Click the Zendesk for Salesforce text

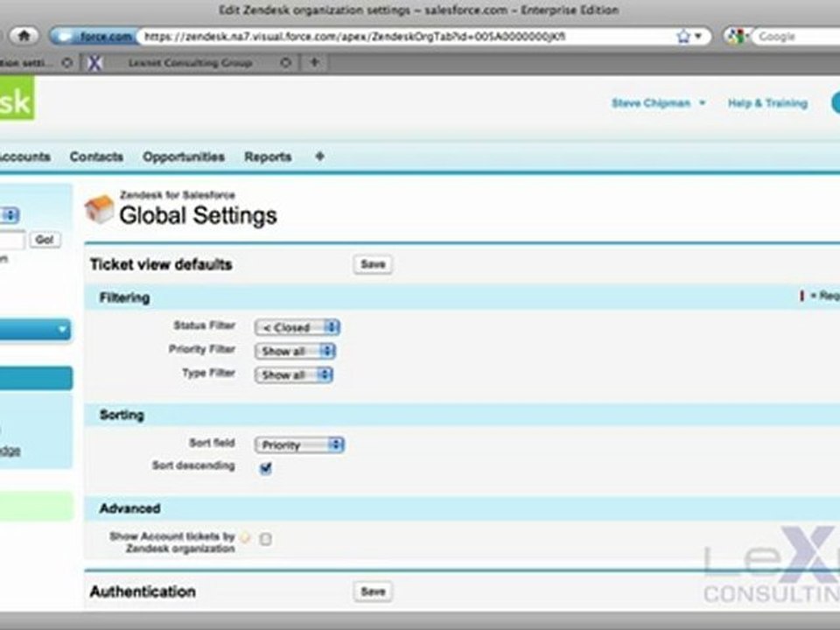click(x=178, y=194)
